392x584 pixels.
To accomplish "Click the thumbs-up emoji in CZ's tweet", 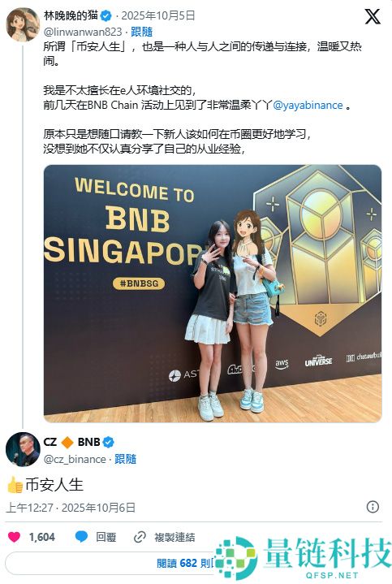I will coord(15,485).
